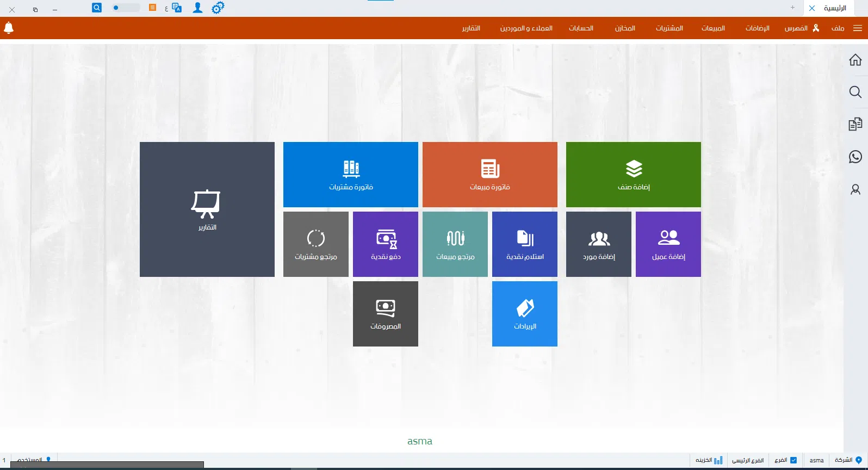Open the المبيعات menu

click(713, 28)
